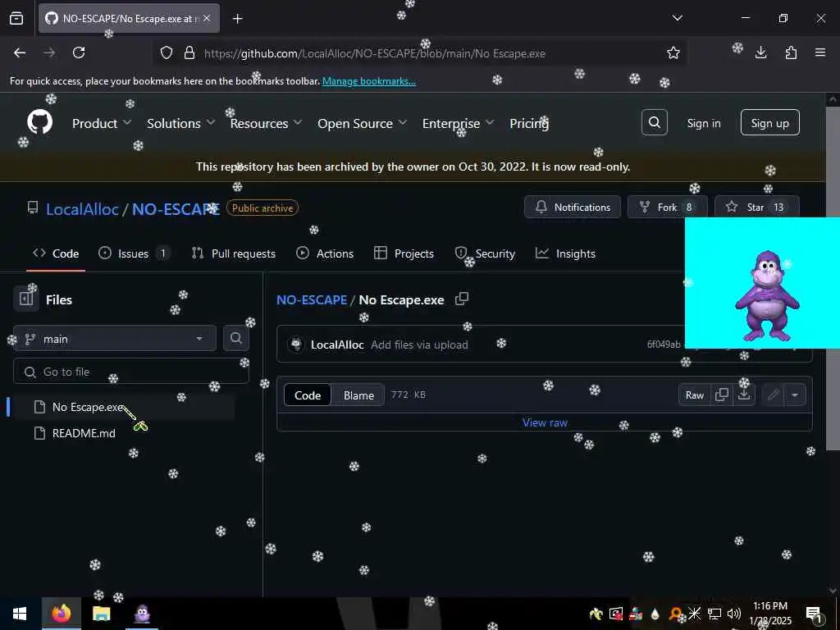Open the Issues tab
840x630 pixels.
coord(134,253)
